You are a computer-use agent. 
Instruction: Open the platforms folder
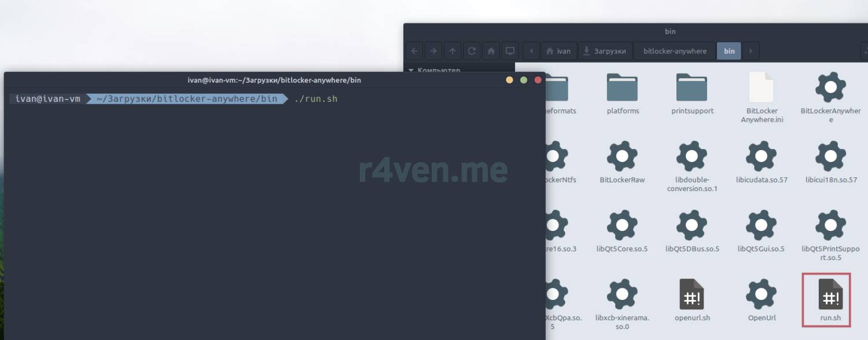pos(622,93)
